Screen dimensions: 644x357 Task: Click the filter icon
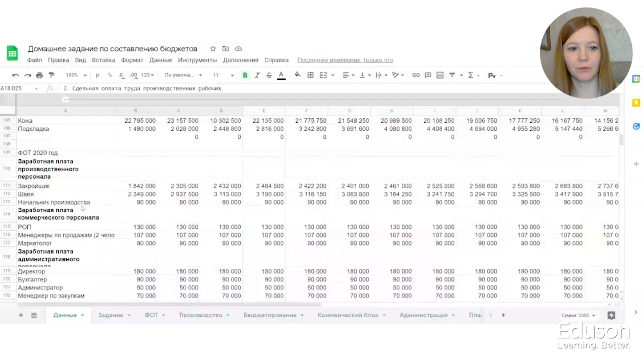tap(452, 75)
